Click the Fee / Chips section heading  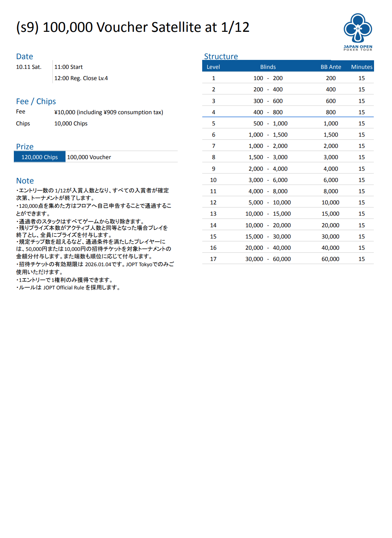pyautogui.click(x=36, y=101)
